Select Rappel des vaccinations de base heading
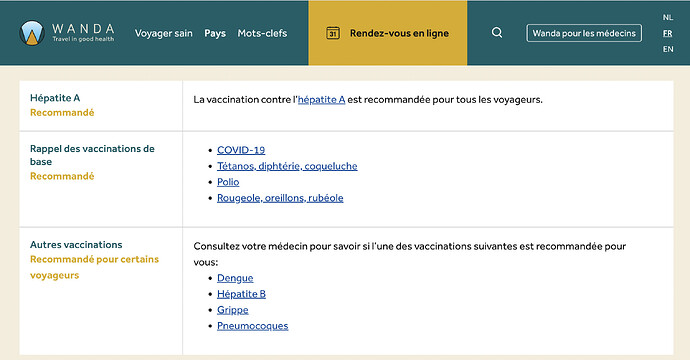The height and width of the screenshot is (360, 690). [92, 155]
